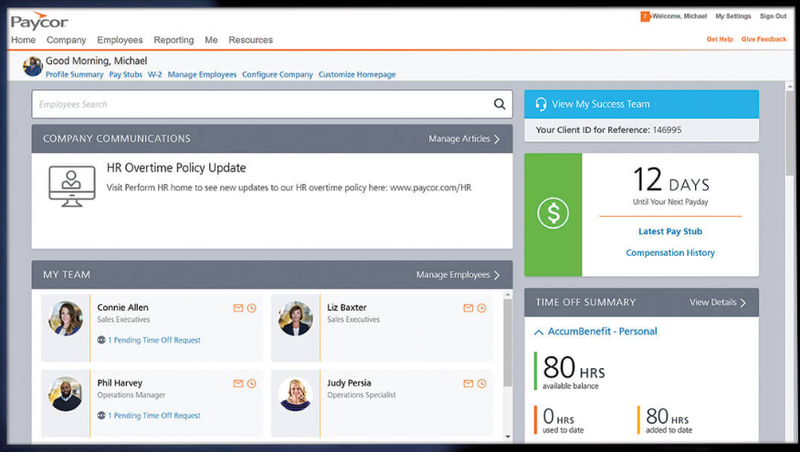
Task: Click the orange notification badge near Welcome
Action: [x=645, y=16]
